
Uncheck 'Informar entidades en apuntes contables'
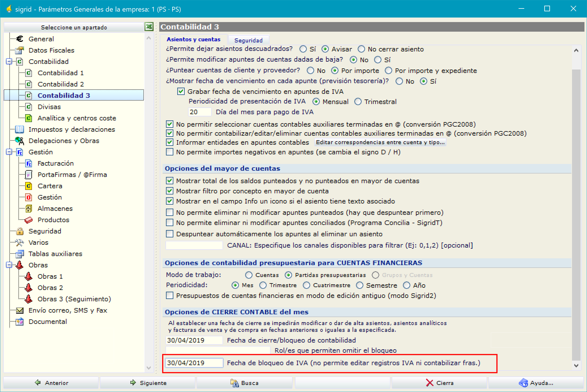point(170,142)
